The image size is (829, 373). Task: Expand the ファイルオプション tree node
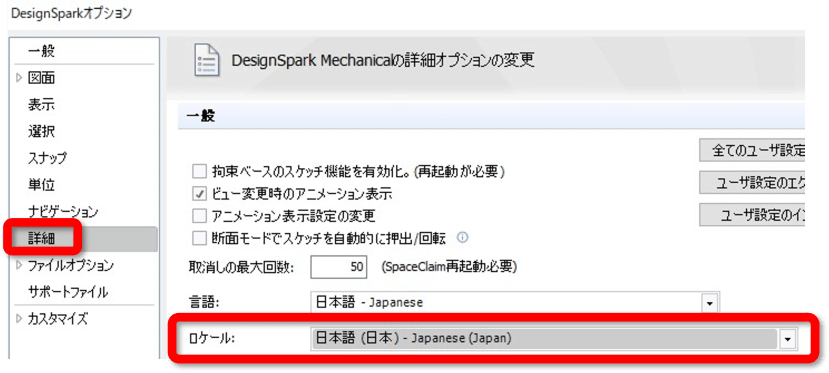(20, 265)
